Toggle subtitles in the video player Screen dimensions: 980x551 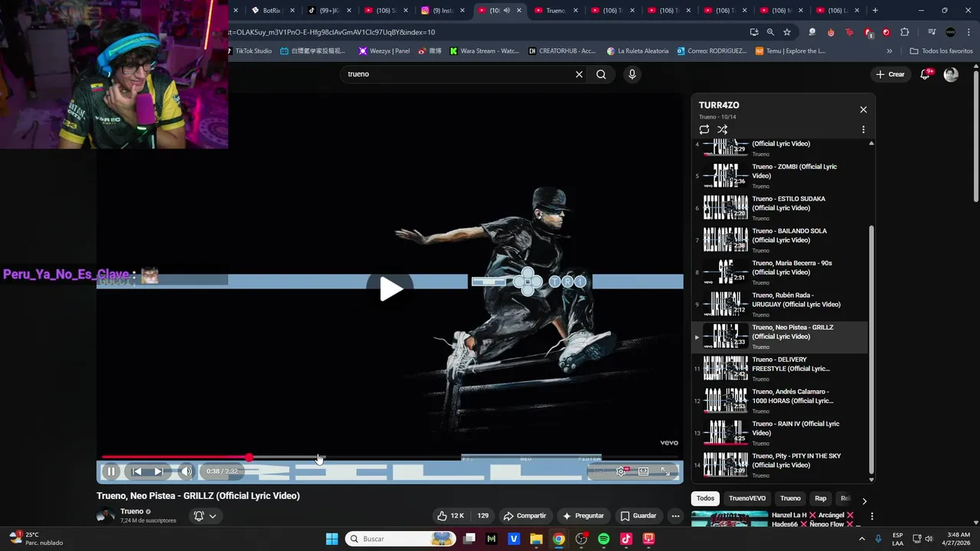click(599, 471)
